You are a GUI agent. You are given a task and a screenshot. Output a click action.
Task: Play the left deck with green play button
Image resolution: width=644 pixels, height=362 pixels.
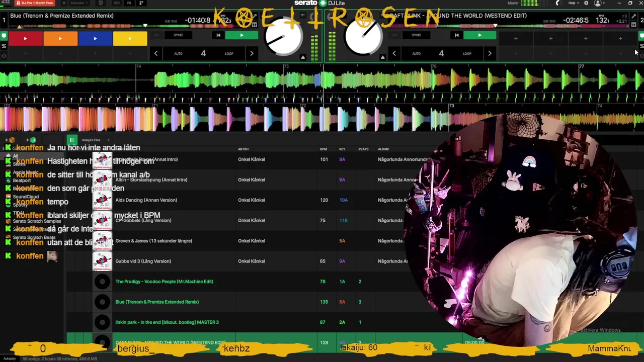(242, 35)
